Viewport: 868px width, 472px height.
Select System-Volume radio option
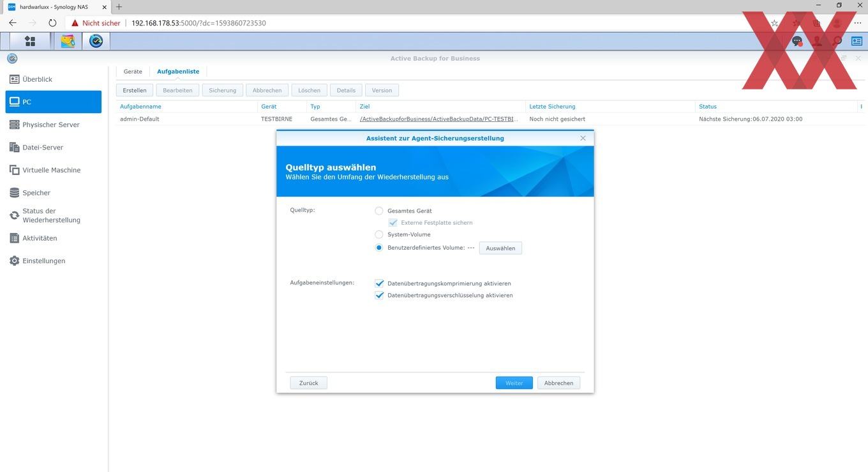tap(379, 234)
